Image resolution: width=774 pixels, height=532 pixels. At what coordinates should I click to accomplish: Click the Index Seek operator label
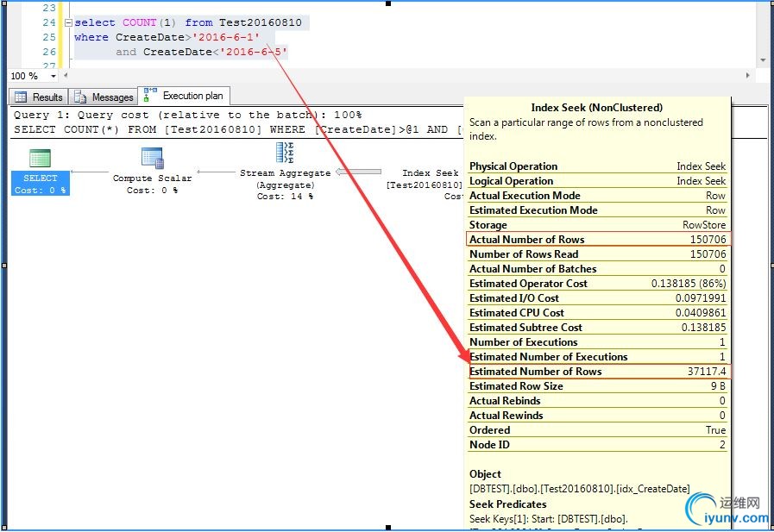(430, 173)
